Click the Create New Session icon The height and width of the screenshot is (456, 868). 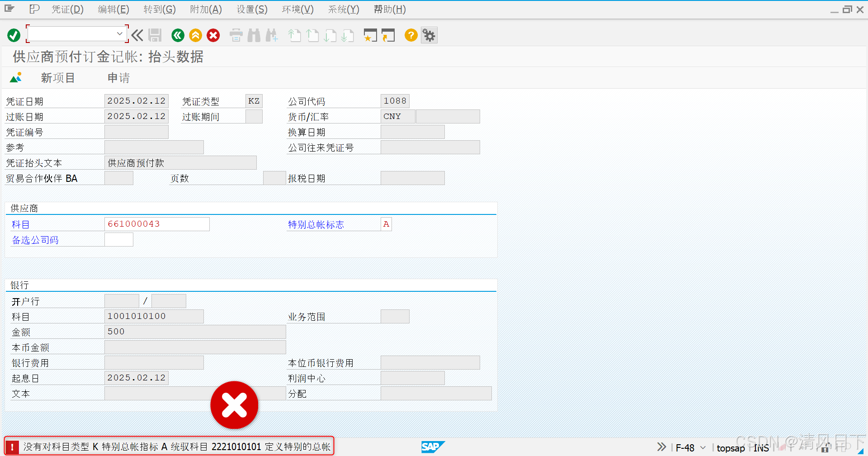[370, 35]
